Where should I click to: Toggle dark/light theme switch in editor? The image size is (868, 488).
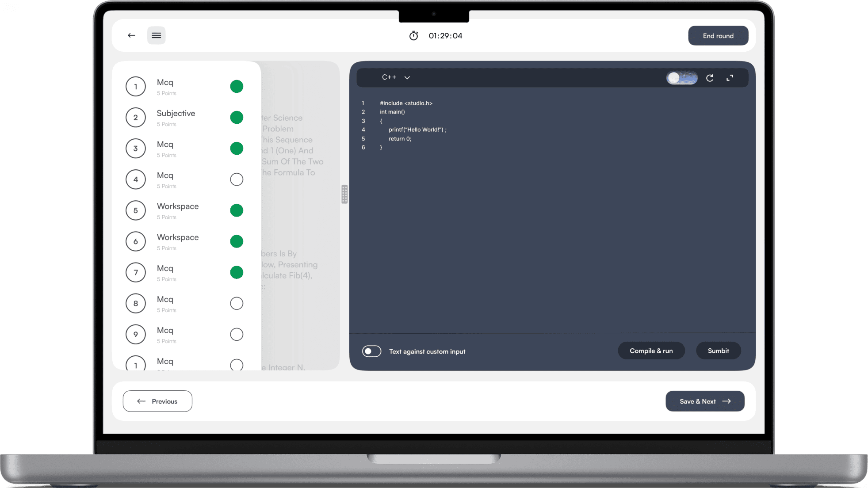click(x=681, y=77)
